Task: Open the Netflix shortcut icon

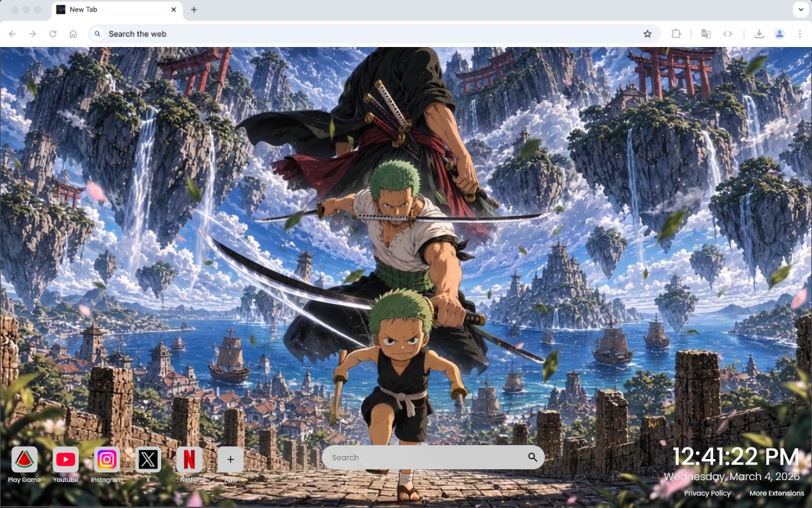Action: tap(189, 459)
